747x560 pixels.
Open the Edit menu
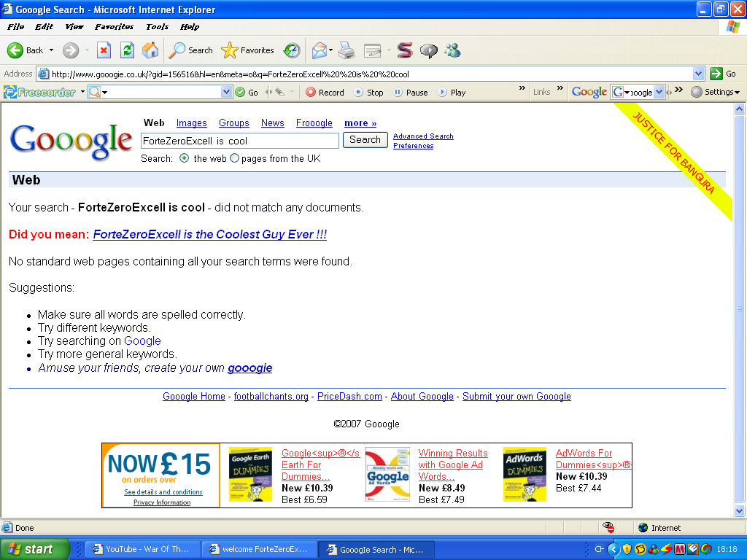[x=44, y=27]
